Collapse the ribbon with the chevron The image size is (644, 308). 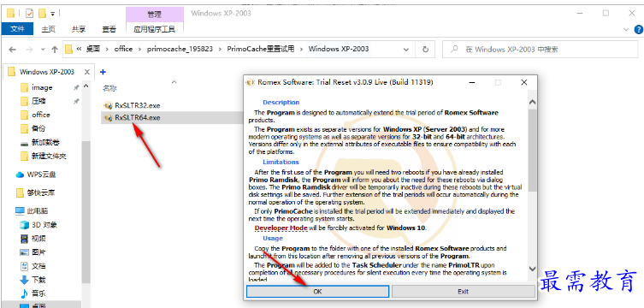(x=626, y=30)
